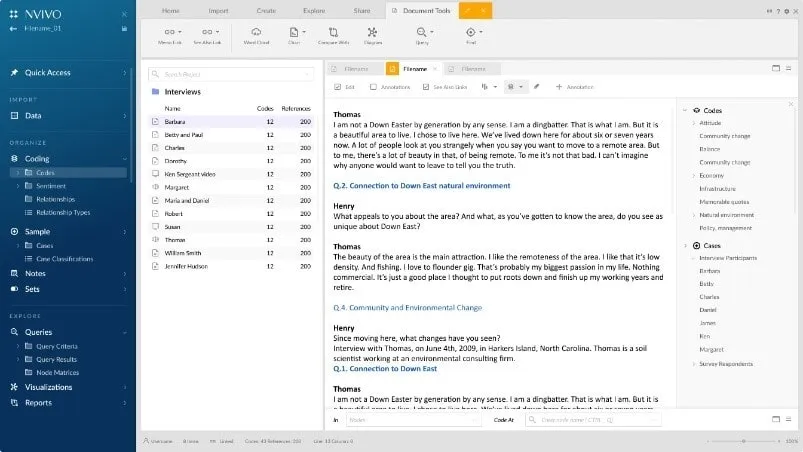Click in the Search Project field
This screenshot has width=803, height=452.
pyautogui.click(x=231, y=74)
